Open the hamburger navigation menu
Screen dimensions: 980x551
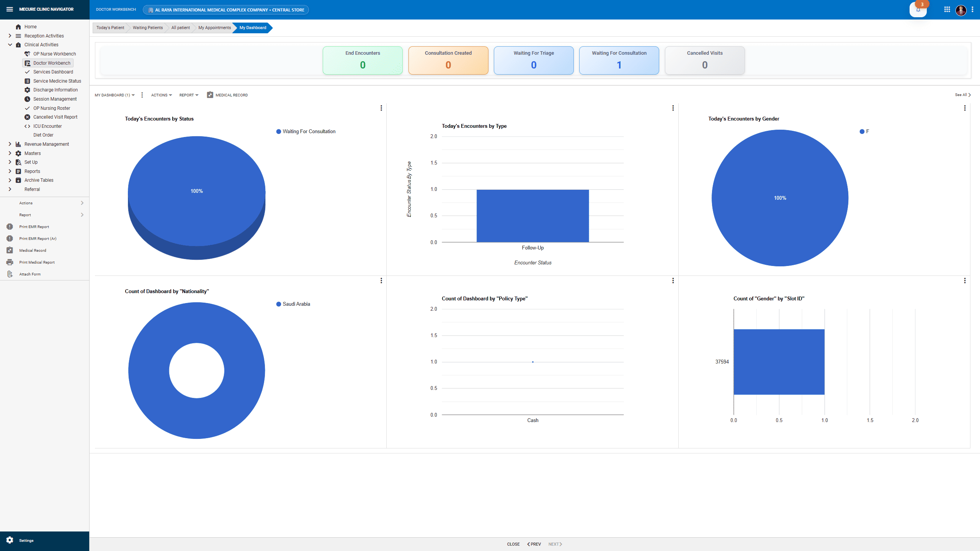(x=10, y=9)
